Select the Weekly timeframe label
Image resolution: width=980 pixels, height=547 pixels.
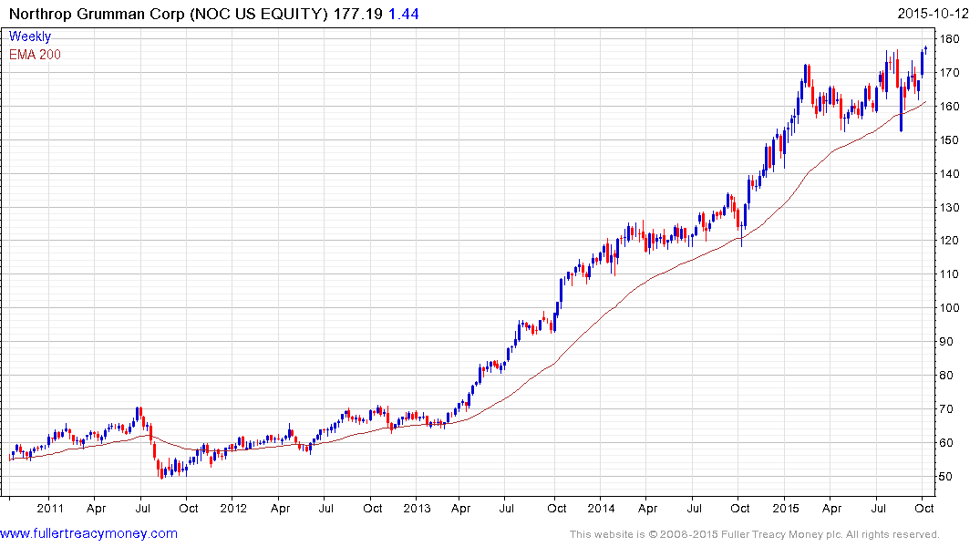pos(30,36)
